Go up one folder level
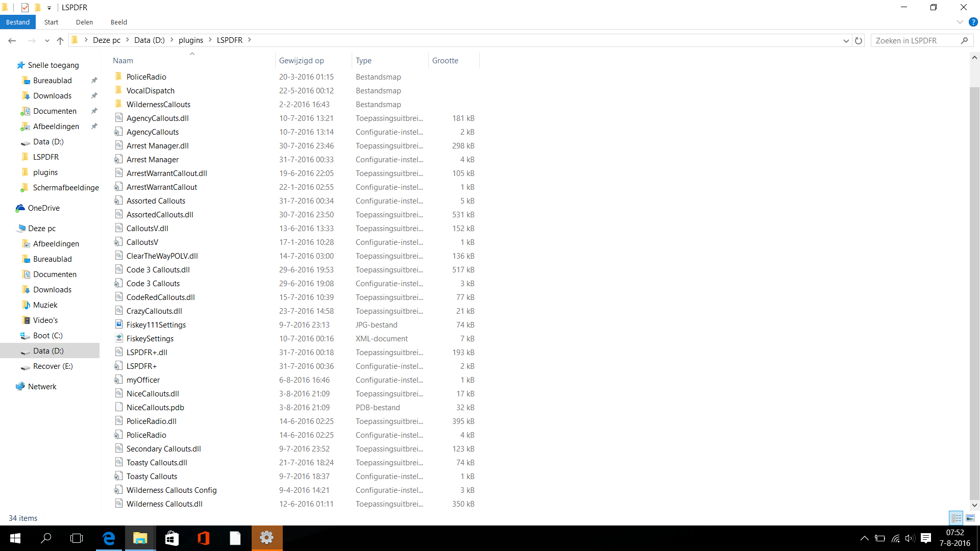Viewport: 980px width, 551px height. coord(60,40)
